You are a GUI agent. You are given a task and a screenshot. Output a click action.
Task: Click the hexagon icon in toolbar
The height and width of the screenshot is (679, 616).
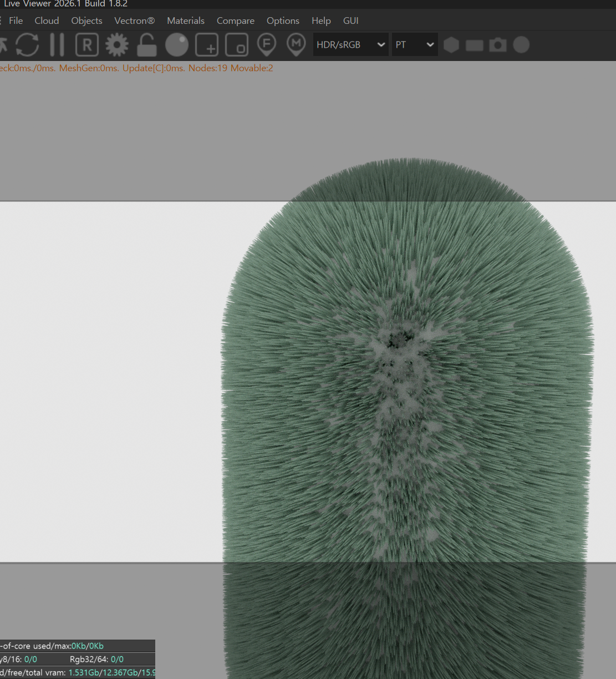click(x=451, y=45)
